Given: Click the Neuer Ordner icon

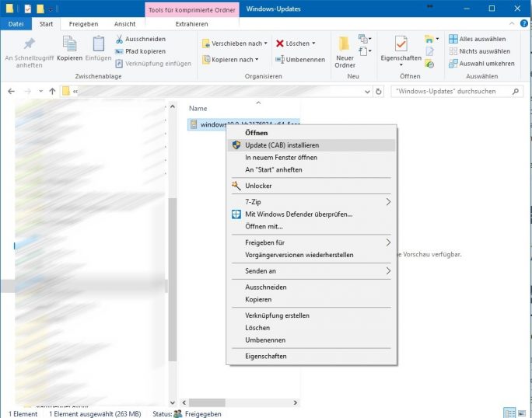Looking at the screenshot, I should tap(345, 44).
